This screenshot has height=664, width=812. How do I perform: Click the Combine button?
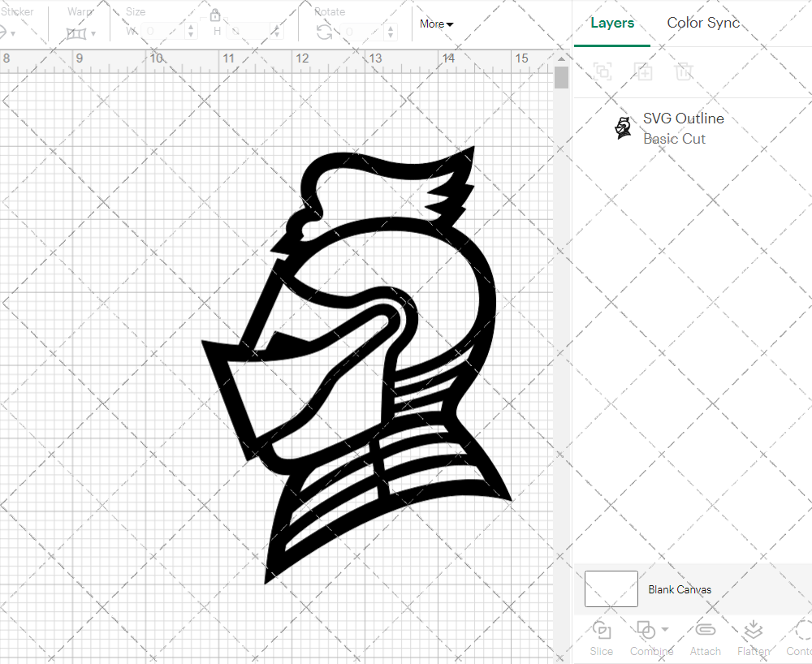tap(647, 638)
